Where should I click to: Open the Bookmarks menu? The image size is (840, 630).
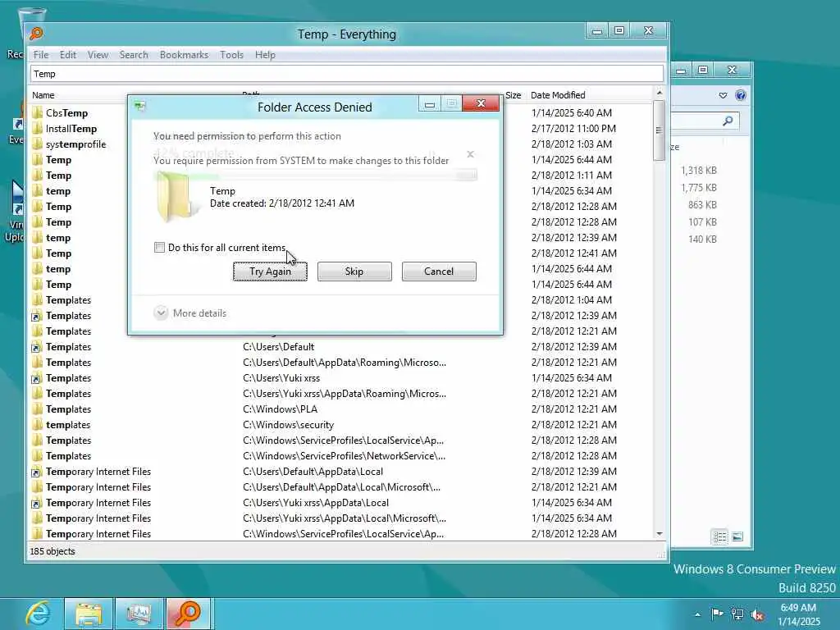(184, 55)
